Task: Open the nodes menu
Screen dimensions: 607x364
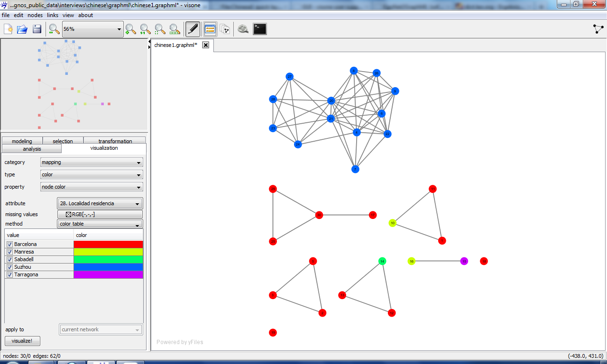Action: 35,15
